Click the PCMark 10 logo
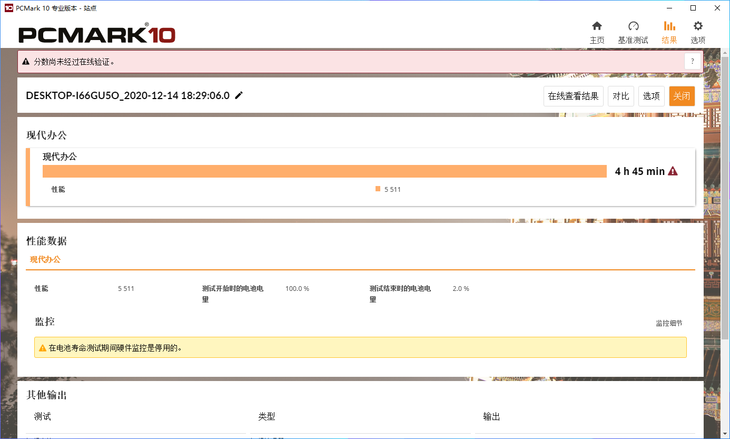The height and width of the screenshot is (439, 730). pyautogui.click(x=98, y=35)
